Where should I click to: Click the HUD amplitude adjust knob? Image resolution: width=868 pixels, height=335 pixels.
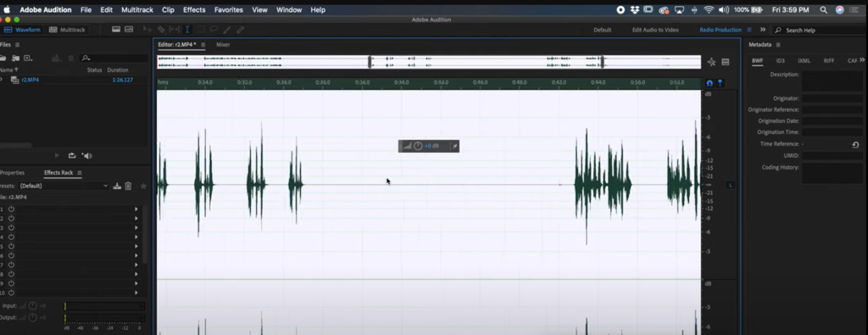point(418,146)
